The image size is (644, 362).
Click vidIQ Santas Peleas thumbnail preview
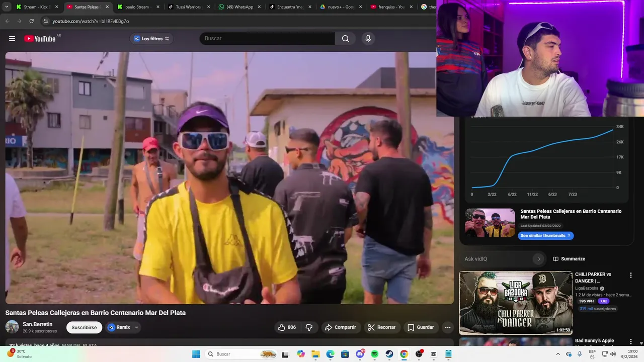coord(490,223)
